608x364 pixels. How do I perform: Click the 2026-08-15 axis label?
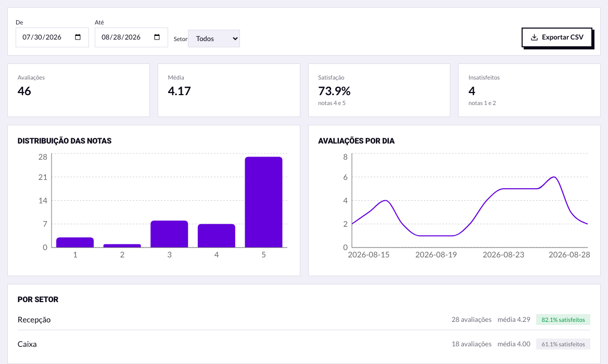coord(369,255)
